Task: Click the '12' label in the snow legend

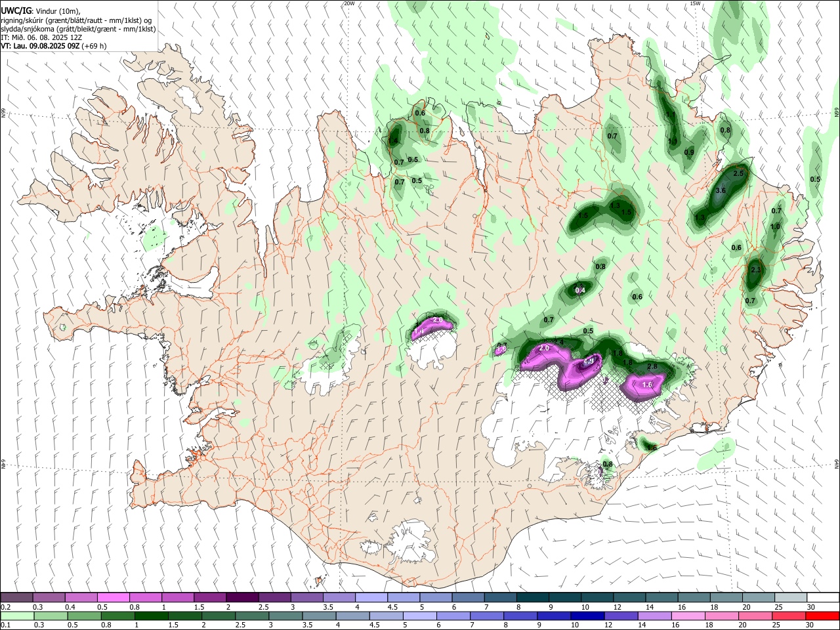Action: point(617,607)
